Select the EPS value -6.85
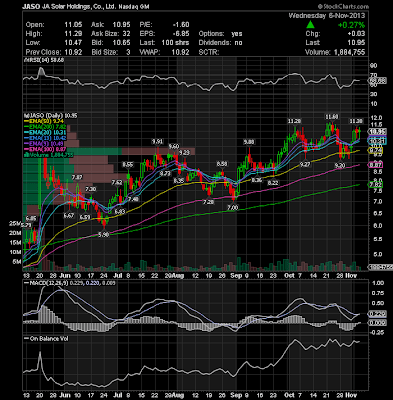Viewport: 393px width, 400px height. pyautogui.click(x=181, y=34)
